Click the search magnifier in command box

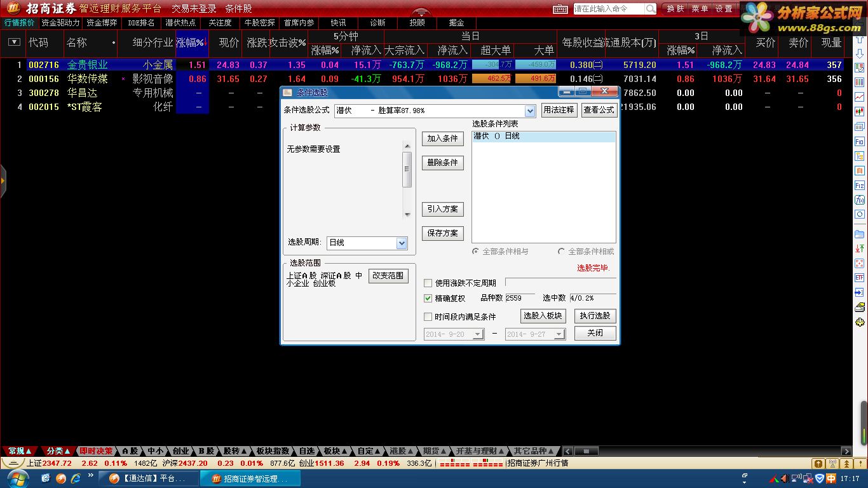click(651, 9)
